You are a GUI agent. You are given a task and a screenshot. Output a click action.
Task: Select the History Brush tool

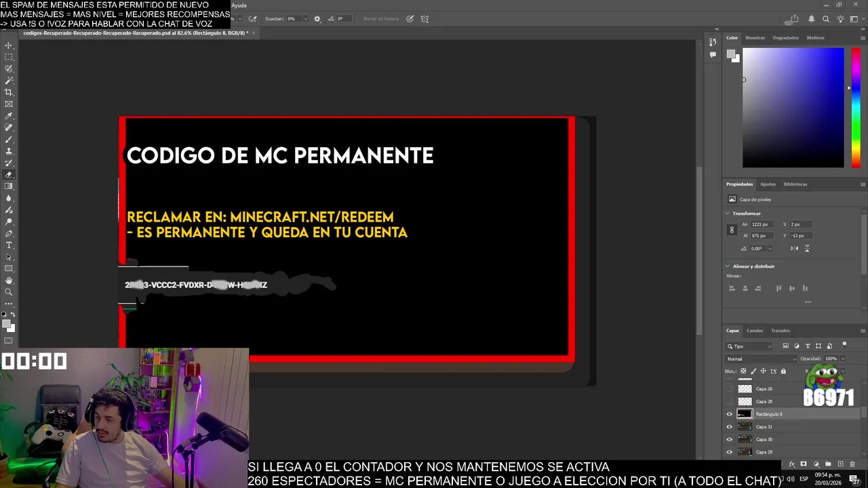9,163
